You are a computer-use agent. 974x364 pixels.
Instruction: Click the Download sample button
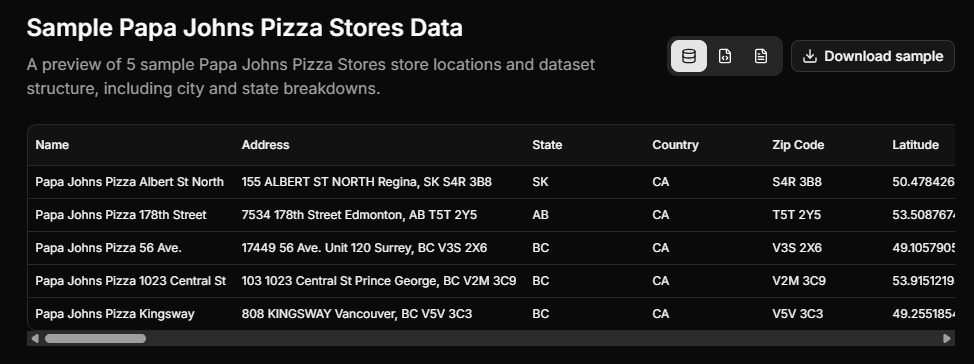tap(873, 56)
